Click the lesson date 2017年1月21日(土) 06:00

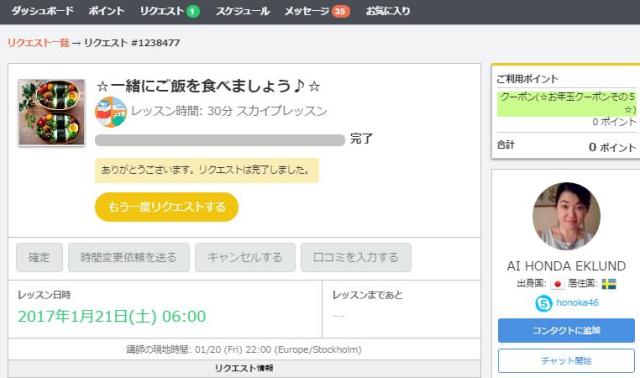coord(112,316)
